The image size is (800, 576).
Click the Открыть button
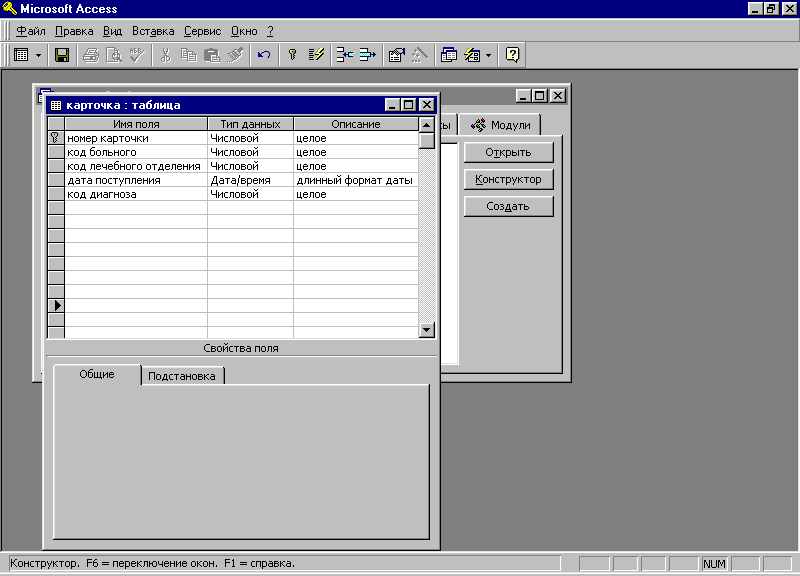(508, 152)
